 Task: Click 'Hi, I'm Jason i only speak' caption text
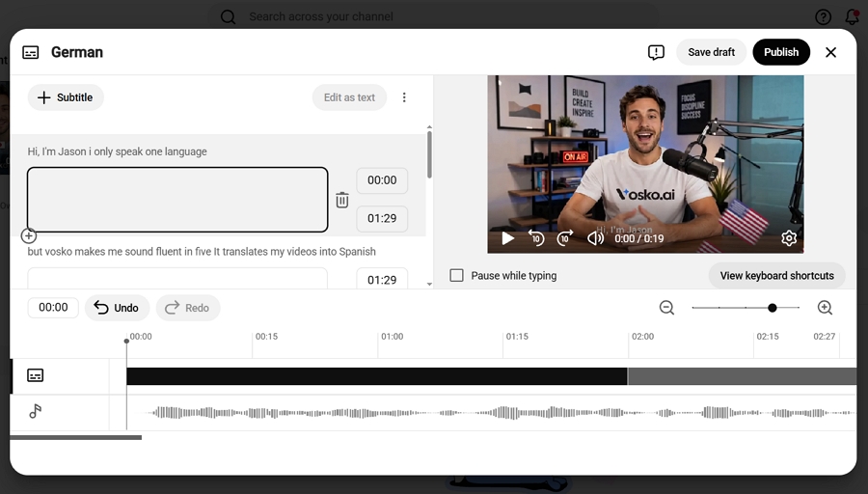click(118, 151)
